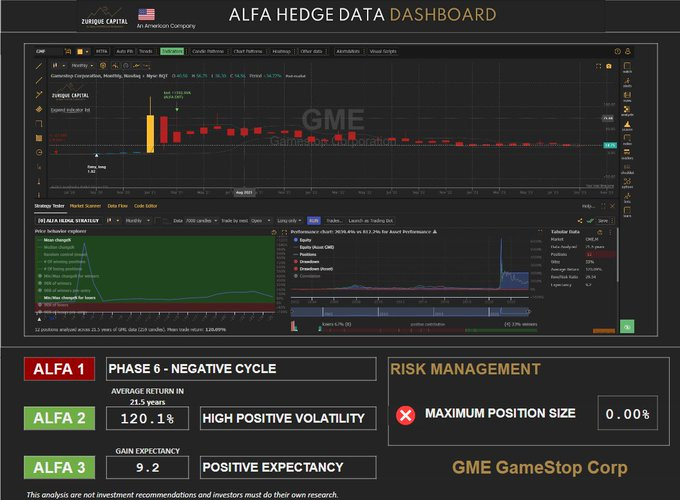
Task: Open the Tabular Data three-dot menu
Action: (x=611, y=232)
